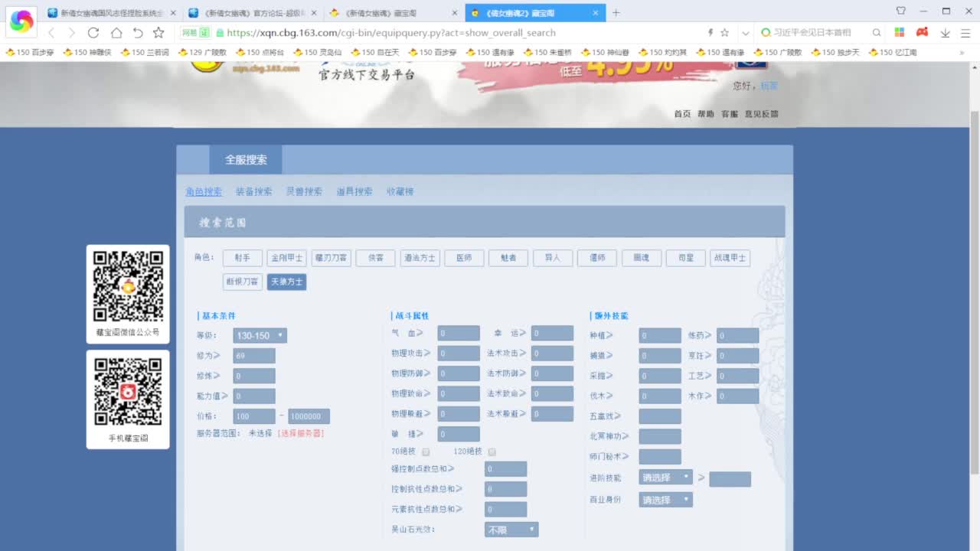Enable the 70绝技 checkbox
This screenshot has height=551, width=980.
[426, 452]
